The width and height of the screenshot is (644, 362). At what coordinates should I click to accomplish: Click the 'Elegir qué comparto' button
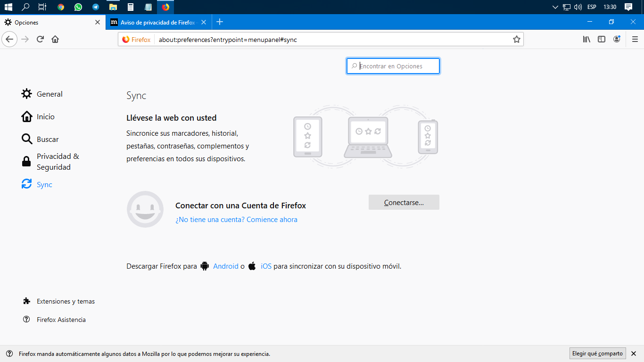pyautogui.click(x=597, y=354)
